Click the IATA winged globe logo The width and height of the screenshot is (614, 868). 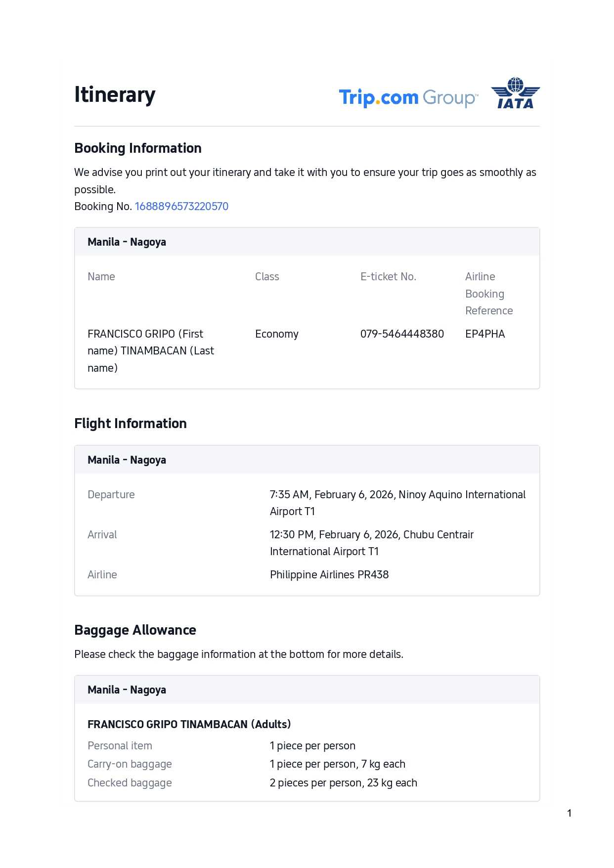515,93
